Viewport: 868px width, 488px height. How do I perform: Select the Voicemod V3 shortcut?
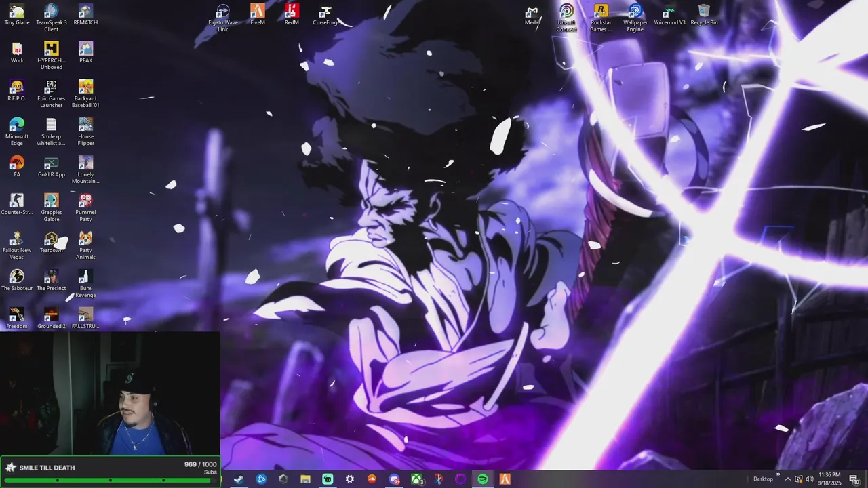(x=669, y=15)
